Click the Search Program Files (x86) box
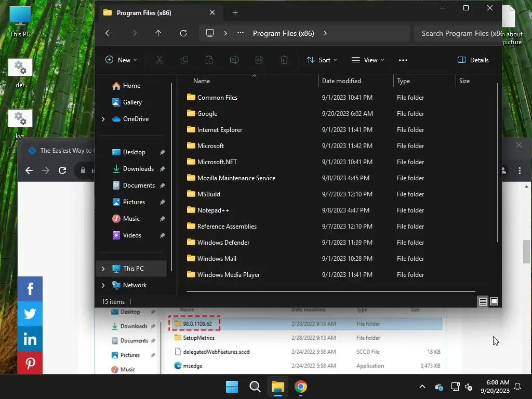 tap(458, 33)
